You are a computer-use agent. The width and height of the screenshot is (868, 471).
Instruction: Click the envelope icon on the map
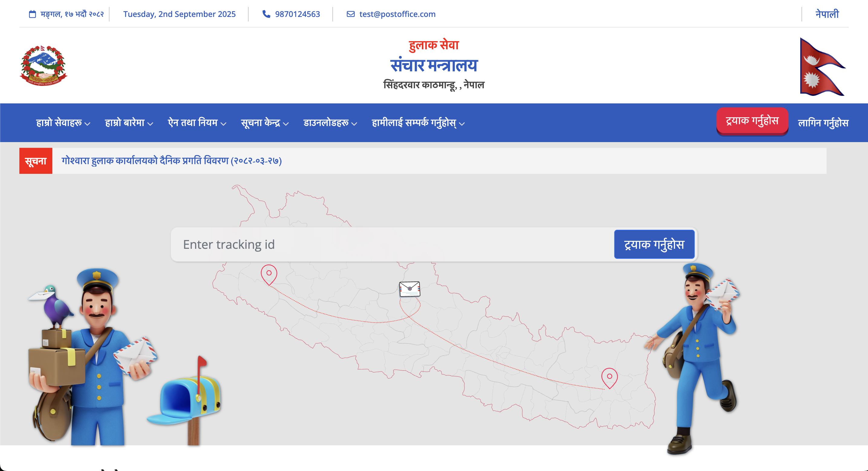point(410,289)
